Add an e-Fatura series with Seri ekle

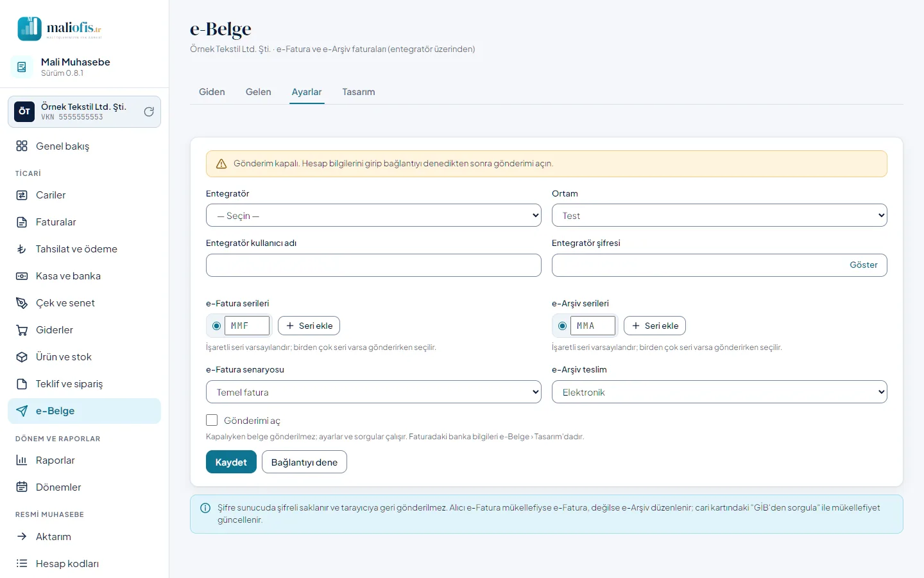(x=309, y=326)
